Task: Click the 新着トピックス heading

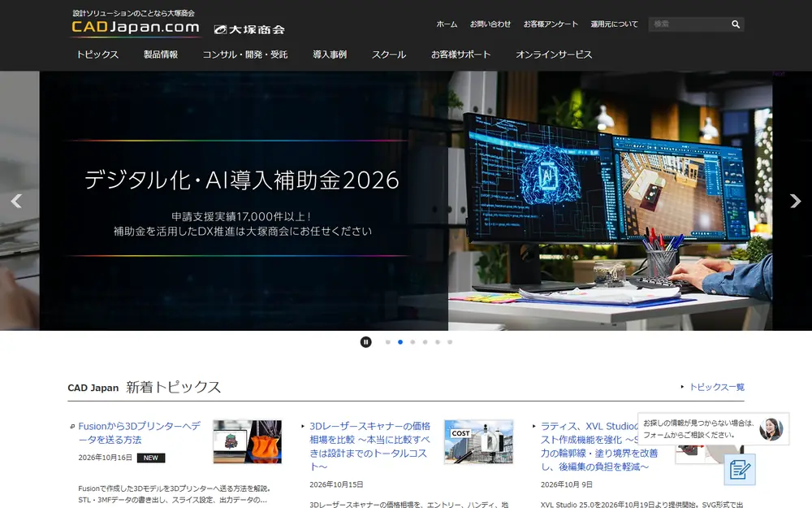Action: [x=174, y=387]
